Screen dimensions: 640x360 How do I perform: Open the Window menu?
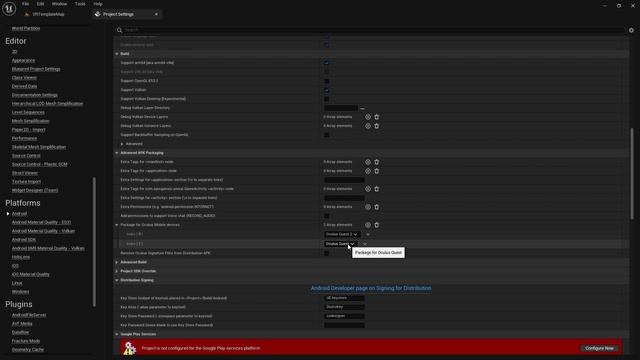click(59, 4)
